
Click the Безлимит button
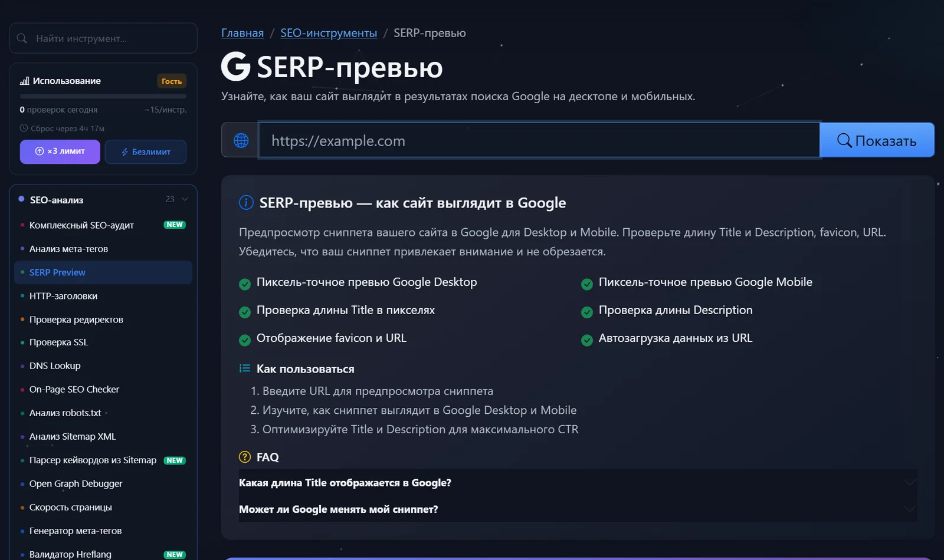click(146, 151)
